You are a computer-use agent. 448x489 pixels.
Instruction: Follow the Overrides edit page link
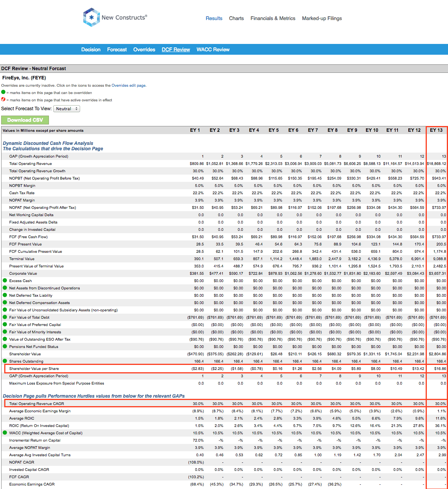point(129,86)
